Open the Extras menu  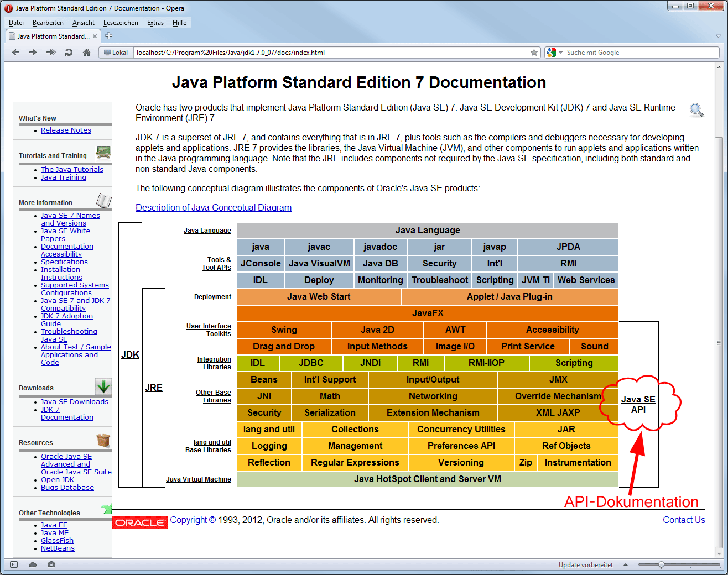pos(155,23)
